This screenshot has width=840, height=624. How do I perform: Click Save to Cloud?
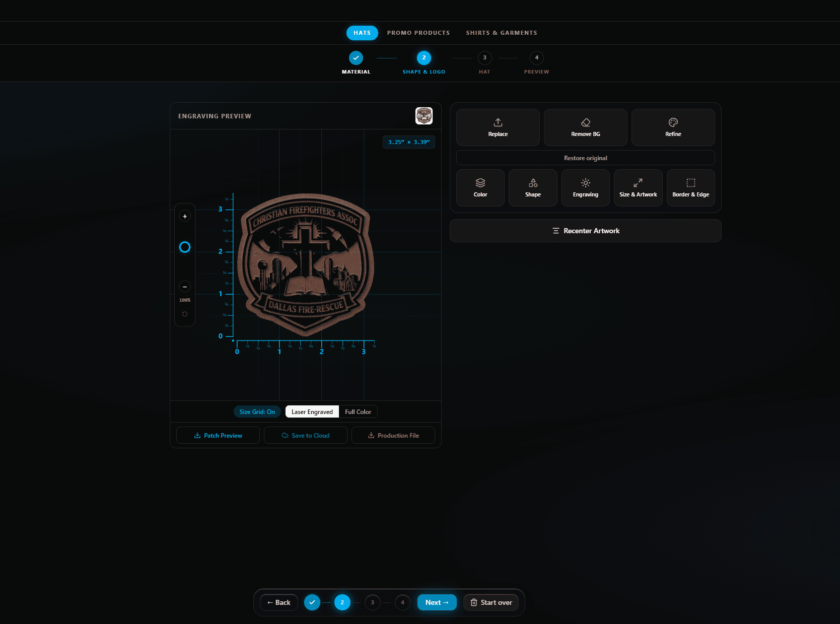coord(306,435)
